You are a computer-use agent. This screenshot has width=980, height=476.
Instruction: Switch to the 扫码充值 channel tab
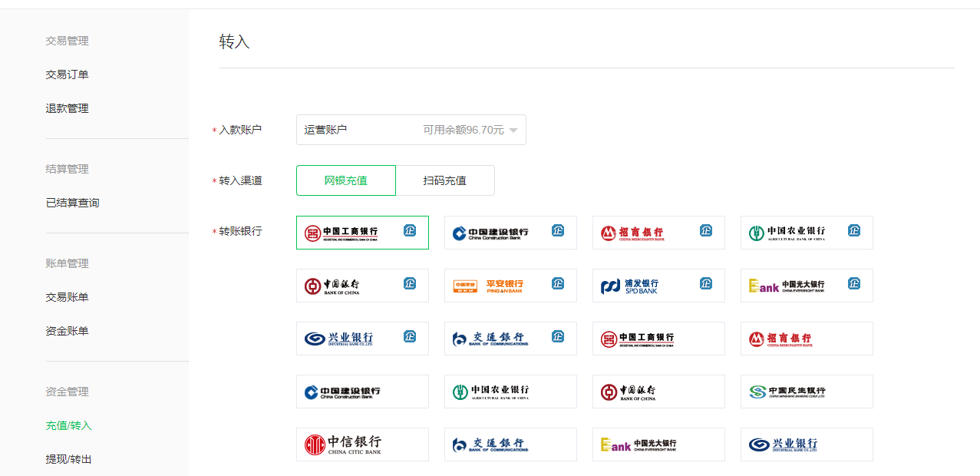(x=445, y=180)
